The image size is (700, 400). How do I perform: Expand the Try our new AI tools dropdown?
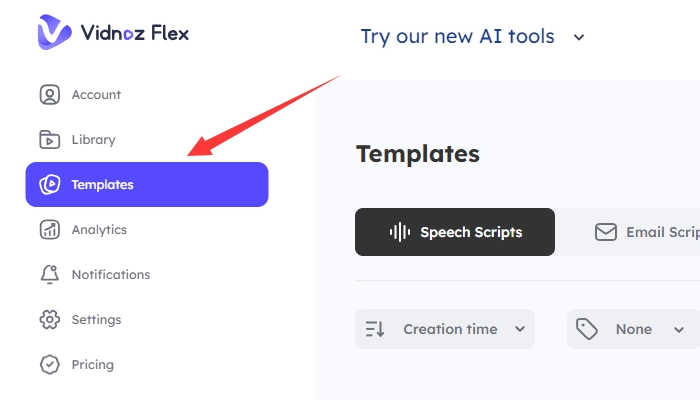point(578,38)
